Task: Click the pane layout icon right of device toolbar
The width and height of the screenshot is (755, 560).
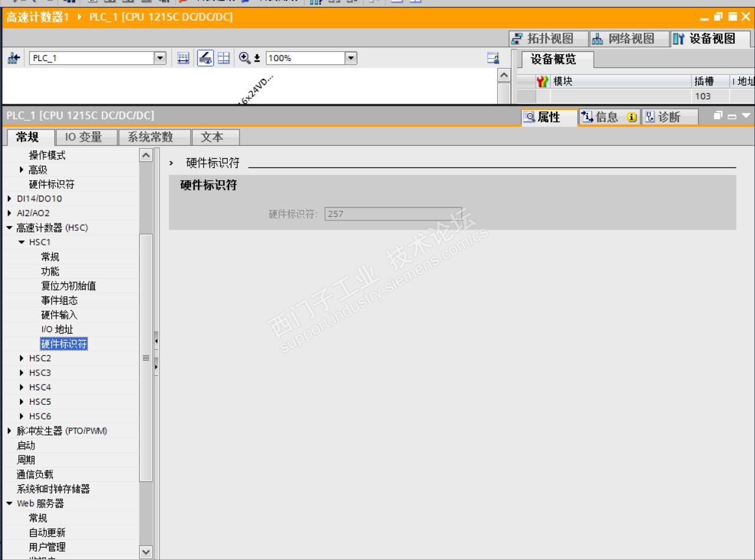Action: (494, 59)
